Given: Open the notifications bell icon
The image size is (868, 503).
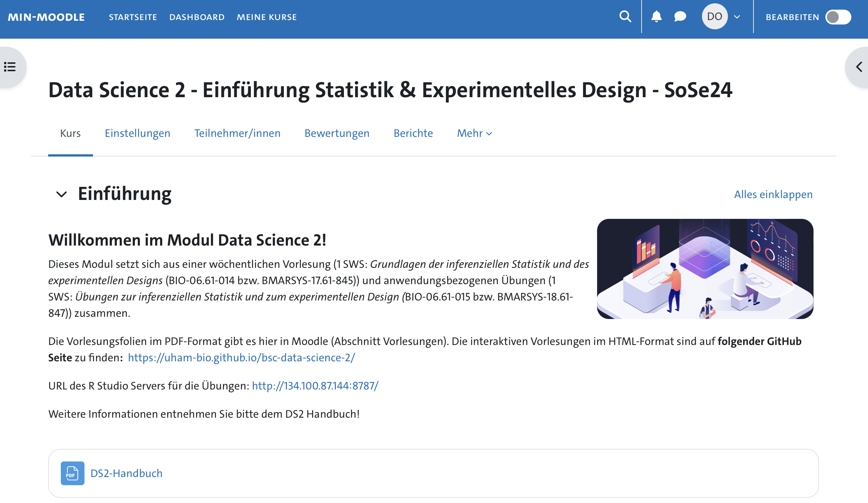Looking at the screenshot, I should tap(657, 16).
